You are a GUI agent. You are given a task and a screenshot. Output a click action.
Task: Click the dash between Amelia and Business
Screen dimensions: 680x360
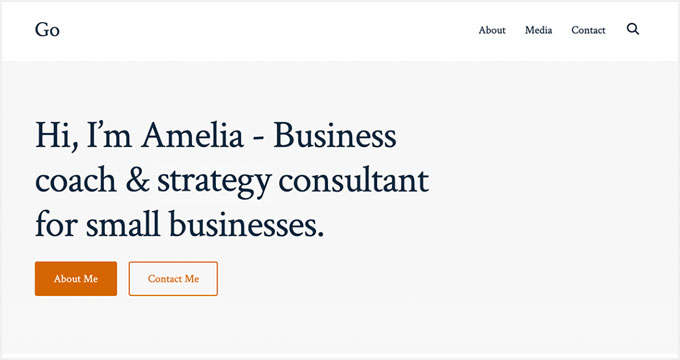[258, 139]
